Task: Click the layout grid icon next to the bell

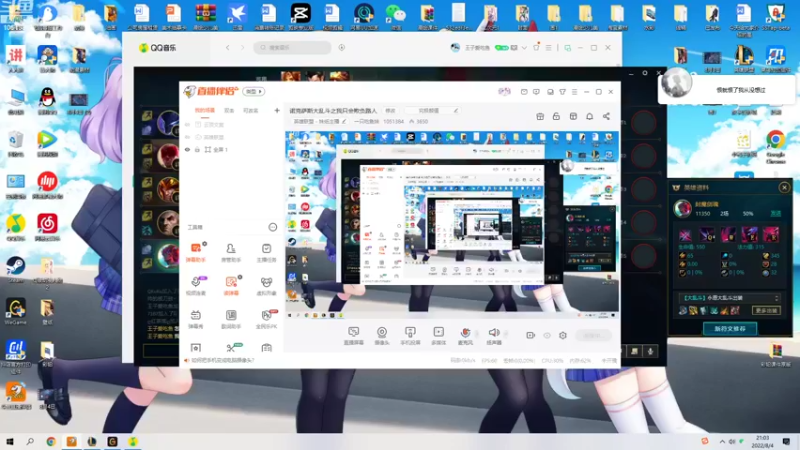Action: click(573, 116)
